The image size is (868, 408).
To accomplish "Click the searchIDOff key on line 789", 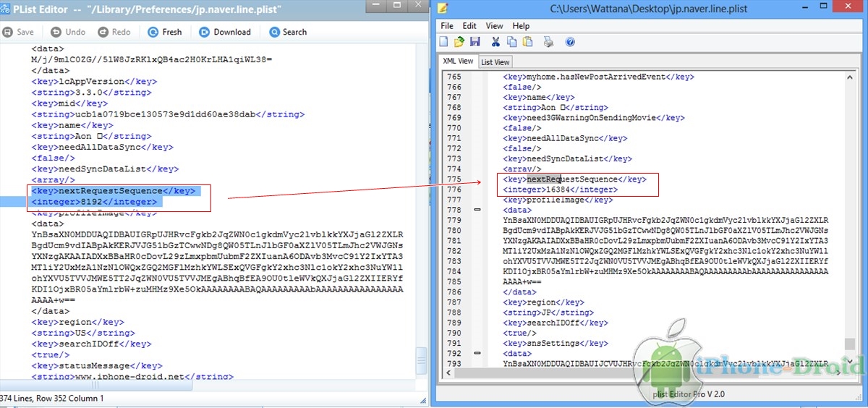I will click(556, 323).
